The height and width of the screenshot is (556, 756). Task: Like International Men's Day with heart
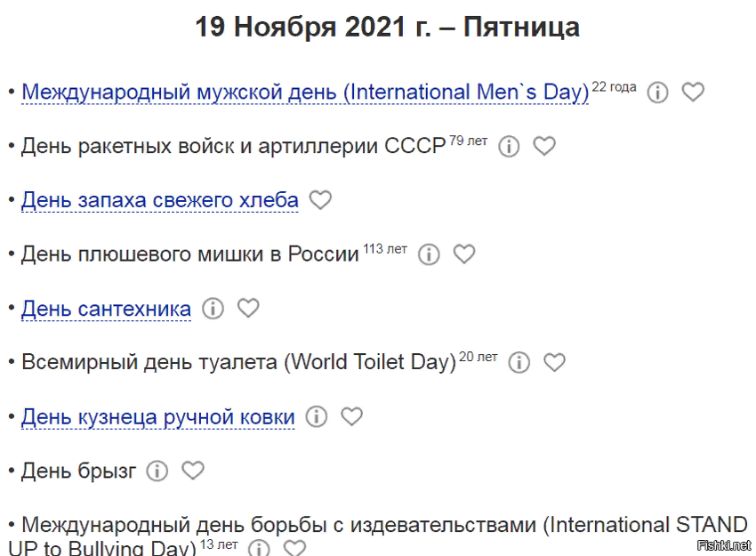click(x=693, y=92)
